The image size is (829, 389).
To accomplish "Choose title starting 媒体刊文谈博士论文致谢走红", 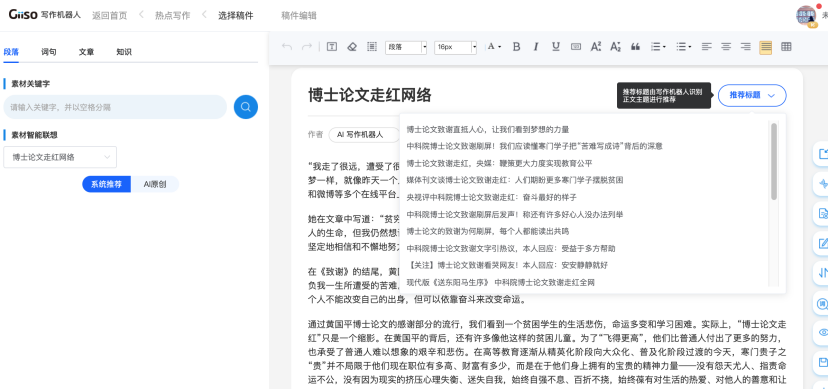I will 514,180.
